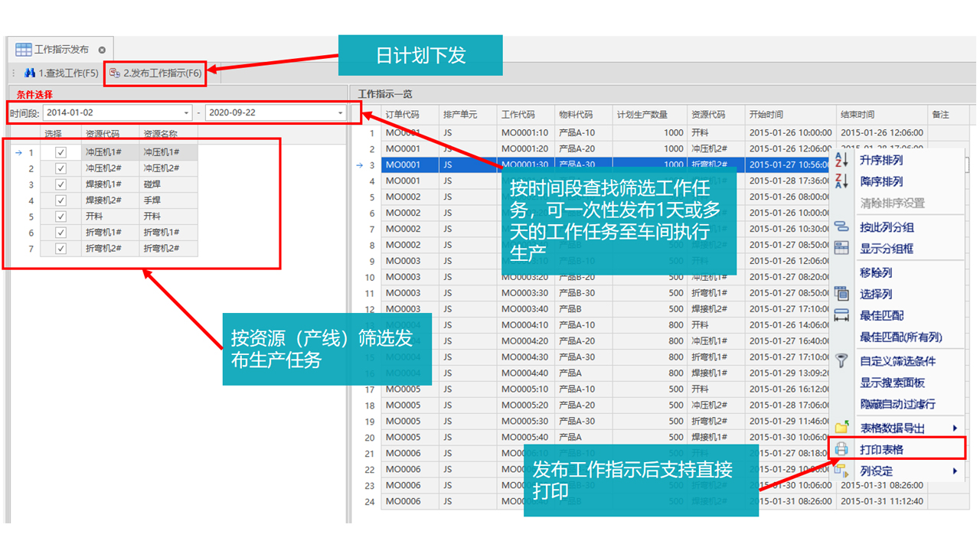Choose 最佳匹配(所有列) from the context menu

[900, 337]
